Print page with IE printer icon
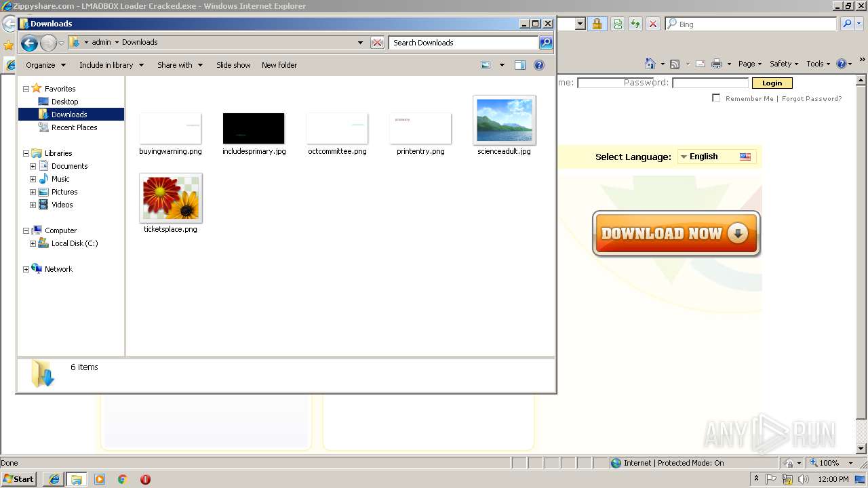 717,64
